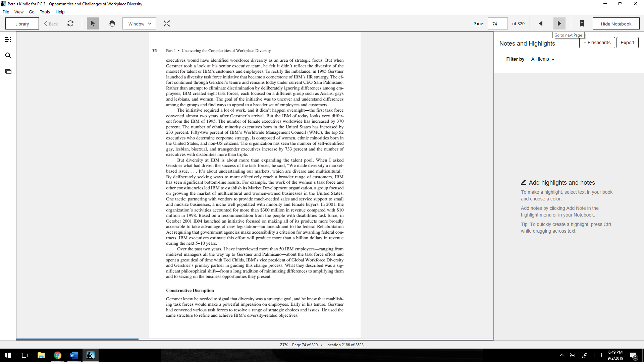Click the Kindle icon on the taskbar

(x=91, y=355)
